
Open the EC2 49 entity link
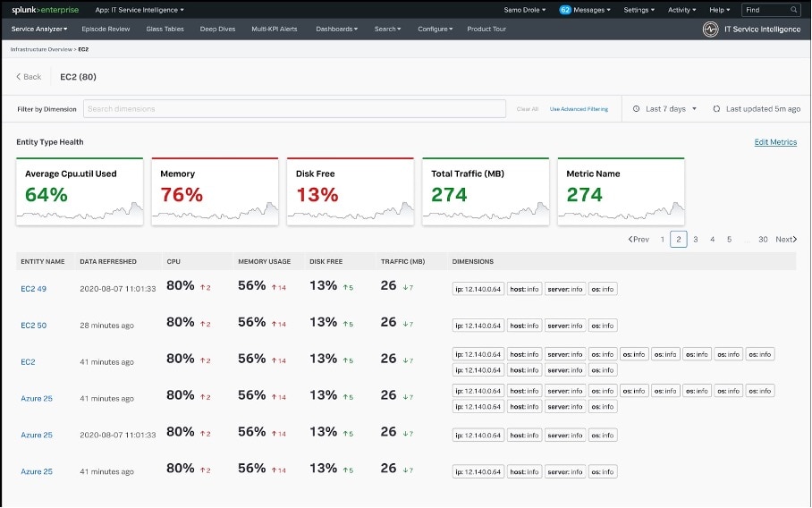(x=33, y=289)
